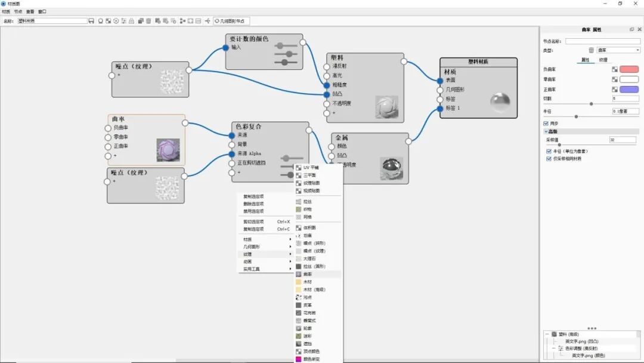Enable the 同步 checkbox in Curvature properties
This screenshot has width=644, height=363.
coord(546,124)
